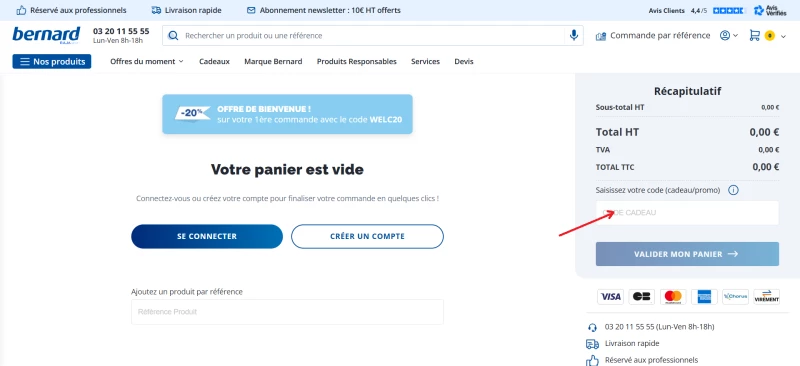800x366 pixels.
Task: Click sidebar 03 20 11 55 55 (Lun-Ven 8h-18h) text
Action: 660,327
